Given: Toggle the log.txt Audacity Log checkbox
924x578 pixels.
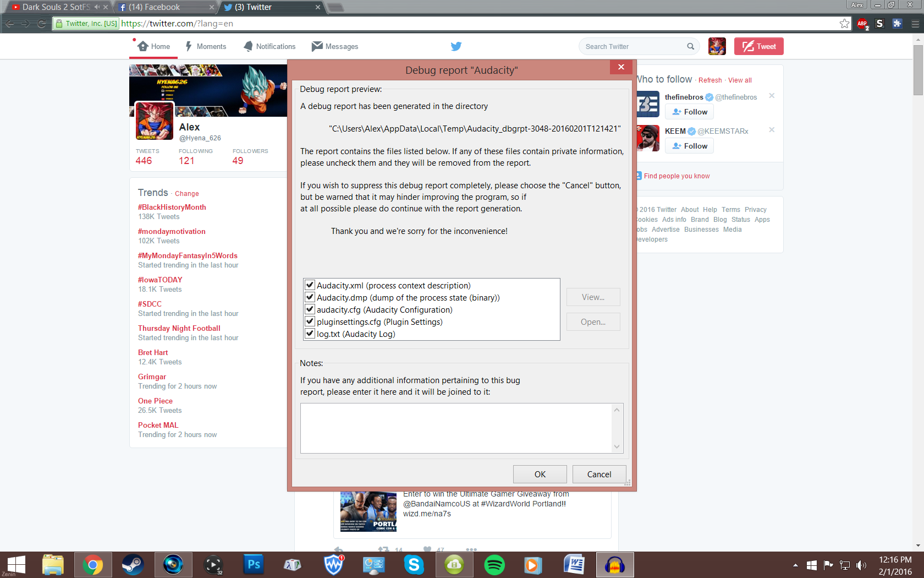Looking at the screenshot, I should point(310,334).
